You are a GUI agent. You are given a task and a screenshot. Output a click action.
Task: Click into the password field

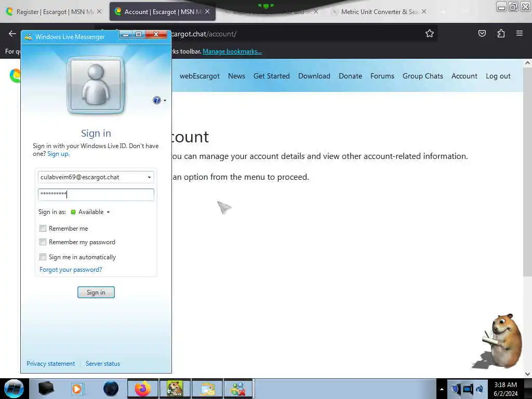click(x=96, y=194)
